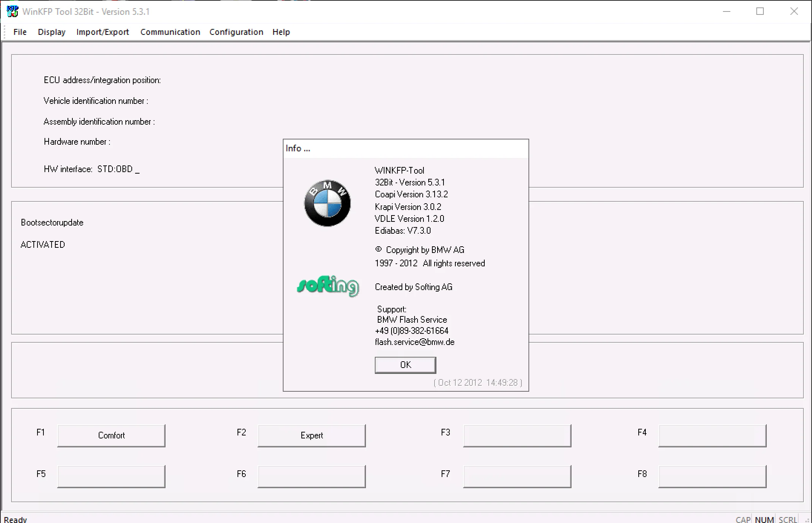Click the CAP indicator in status bar

point(743,519)
